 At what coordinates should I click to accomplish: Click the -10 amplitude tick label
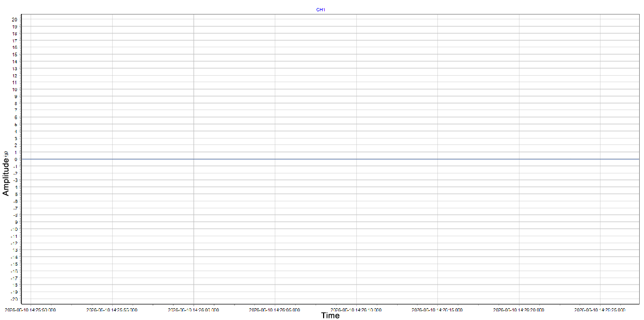point(14,229)
